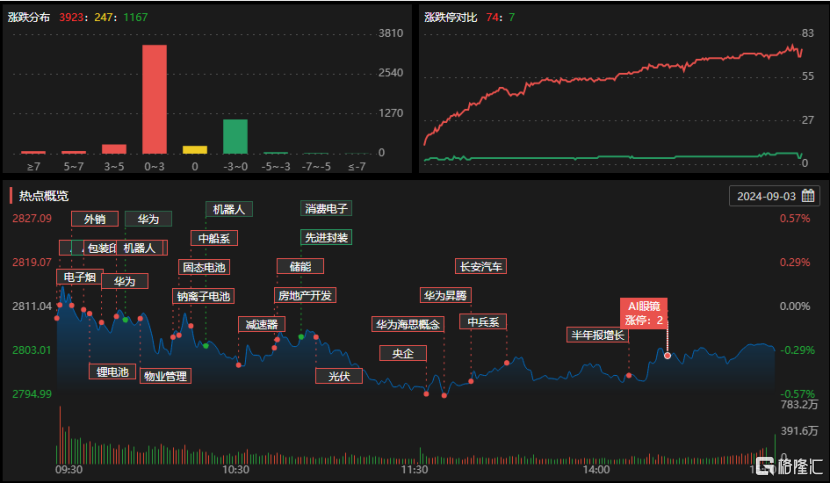This screenshot has width=830, height=483.
Task: Click the 2794.99 price axis value
Action: (32, 394)
